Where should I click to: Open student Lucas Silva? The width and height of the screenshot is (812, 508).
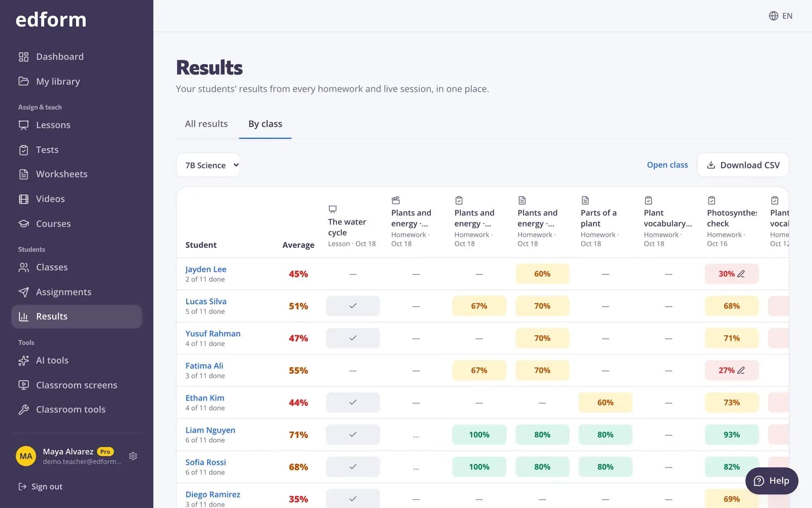[x=206, y=301]
